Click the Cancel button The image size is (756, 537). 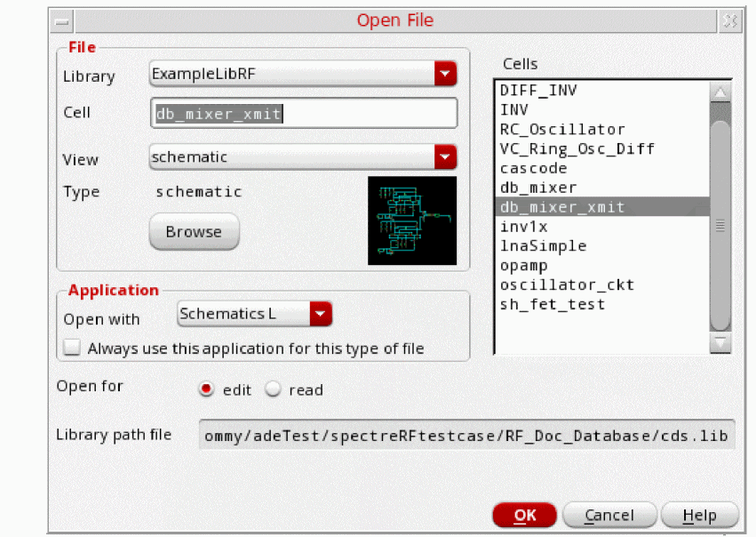pos(609,516)
